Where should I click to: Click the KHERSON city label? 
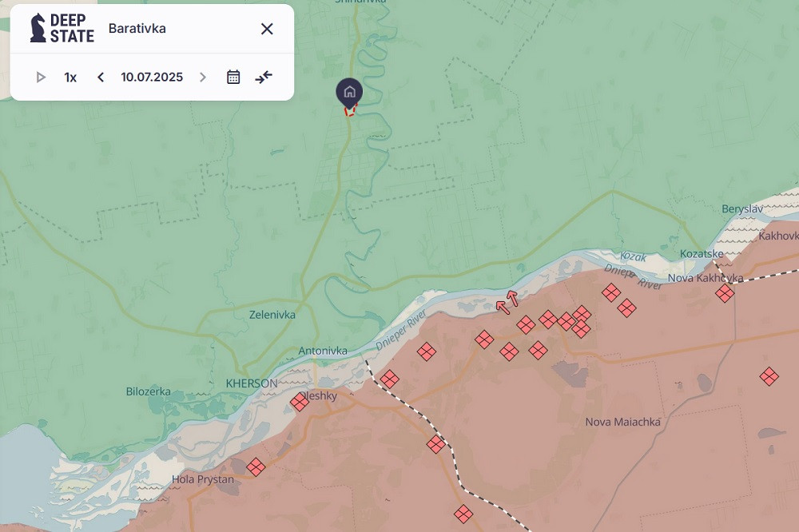tap(252, 383)
